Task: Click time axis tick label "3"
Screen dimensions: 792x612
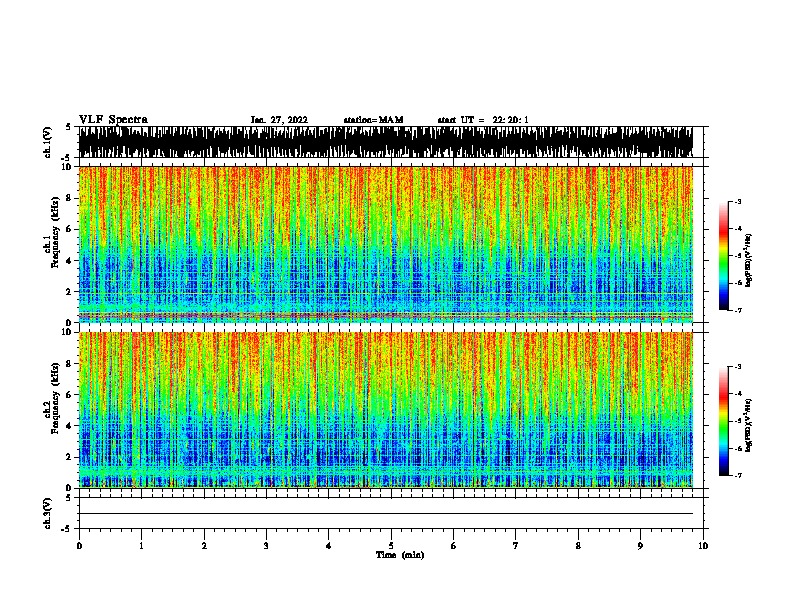Action: (266, 546)
